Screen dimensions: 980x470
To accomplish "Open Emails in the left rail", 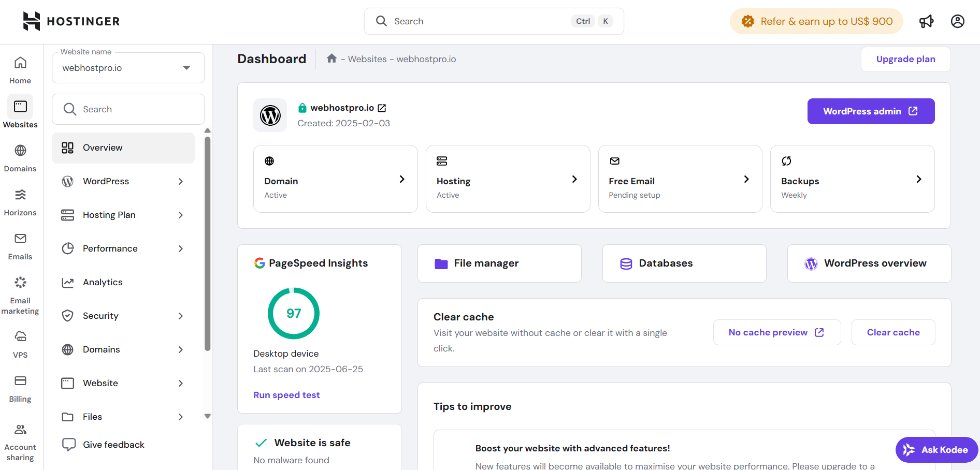I will (x=20, y=246).
